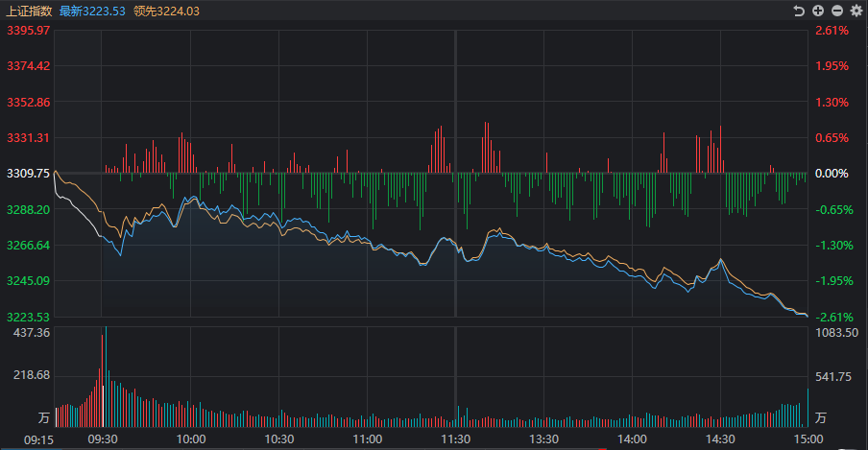
Task: Click the -2.61% bottom percentage label
Action: (832, 317)
